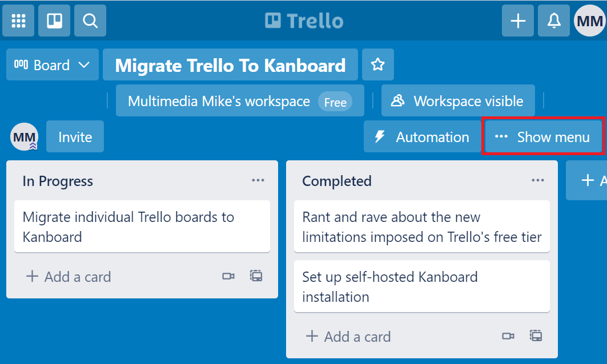This screenshot has height=364, width=607.
Task: Click the add another list plus button
Action: (x=587, y=180)
